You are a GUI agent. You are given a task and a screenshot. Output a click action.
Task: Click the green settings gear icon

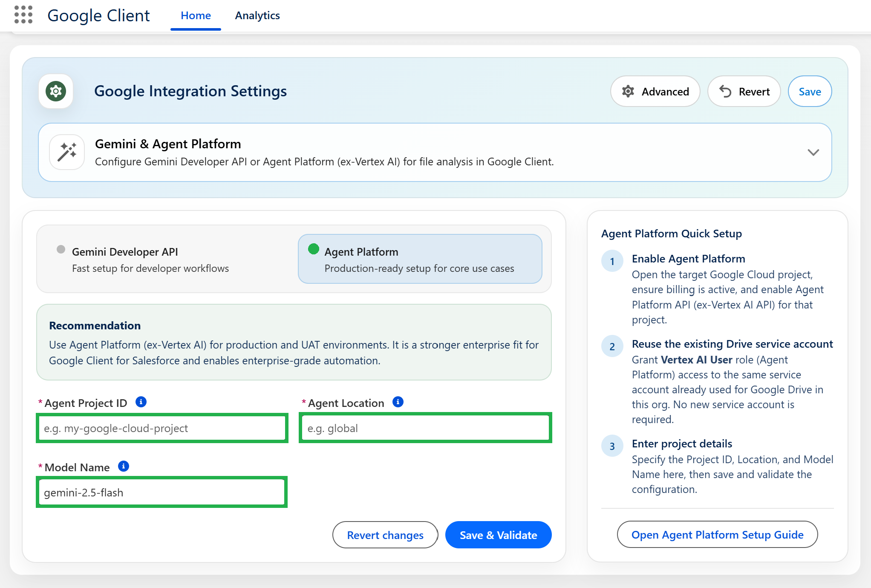[x=56, y=91]
